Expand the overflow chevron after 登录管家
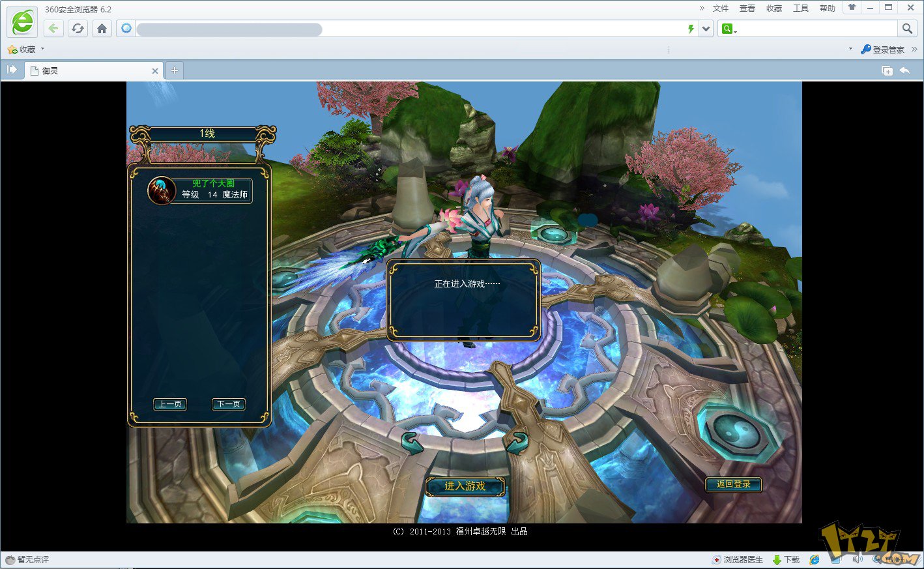 (x=914, y=50)
